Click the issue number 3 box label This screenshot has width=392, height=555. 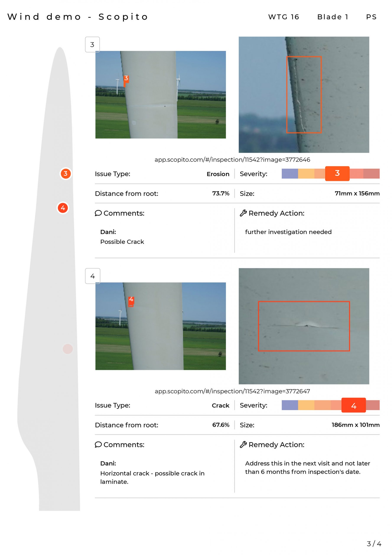(92, 44)
